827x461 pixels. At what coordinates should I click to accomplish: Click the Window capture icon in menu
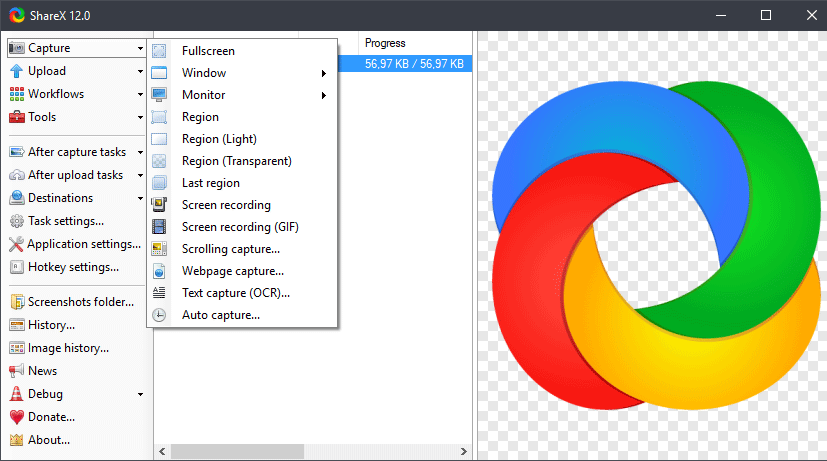point(159,73)
